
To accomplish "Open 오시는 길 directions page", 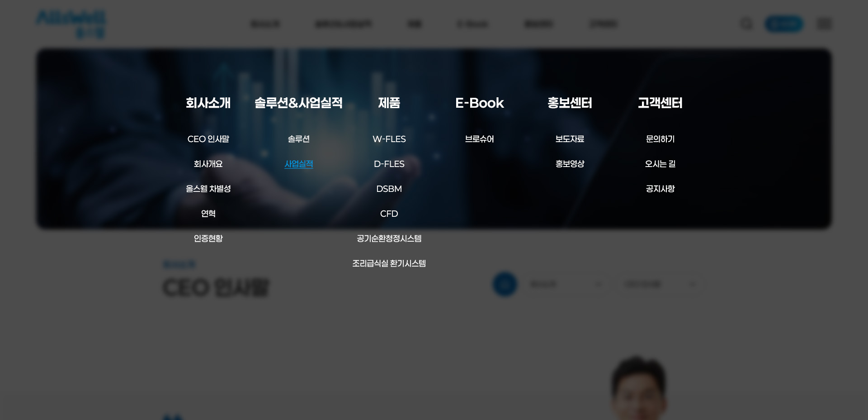I will click(660, 164).
